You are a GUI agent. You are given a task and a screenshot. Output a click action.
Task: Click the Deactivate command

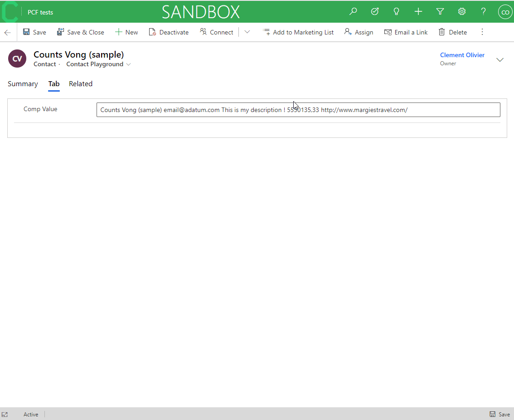point(169,32)
